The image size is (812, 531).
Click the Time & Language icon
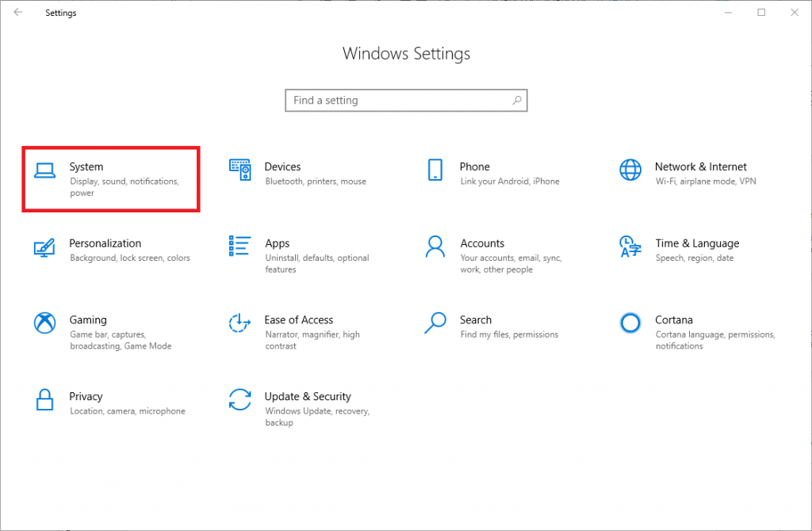coord(630,246)
